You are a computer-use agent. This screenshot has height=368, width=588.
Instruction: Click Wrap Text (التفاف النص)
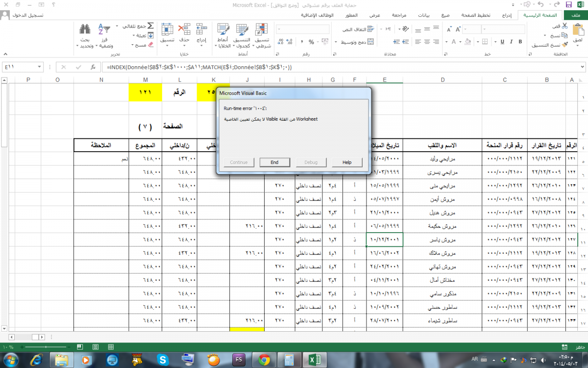tap(357, 29)
